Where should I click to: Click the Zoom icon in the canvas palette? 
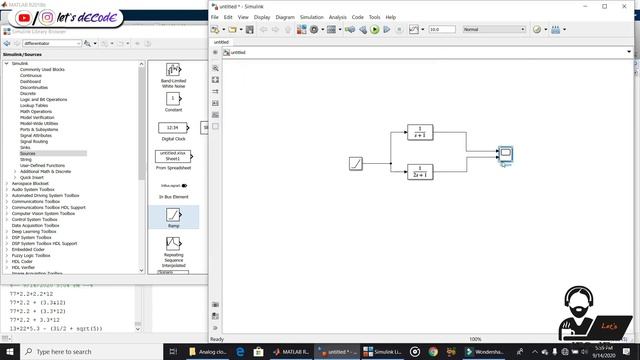[x=216, y=68]
